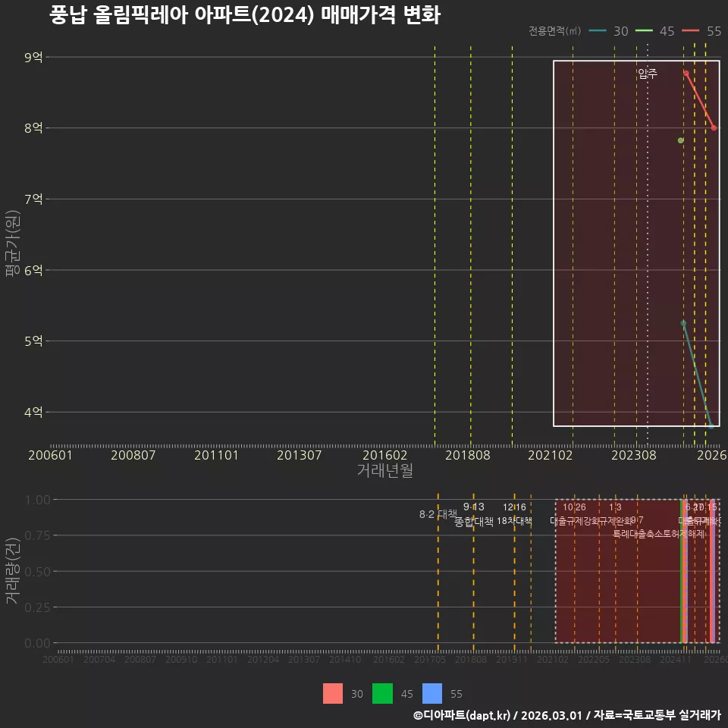The height and width of the screenshot is (728, 728).
Task: Click the 8·2 대책 policy label
Action: pos(438,514)
